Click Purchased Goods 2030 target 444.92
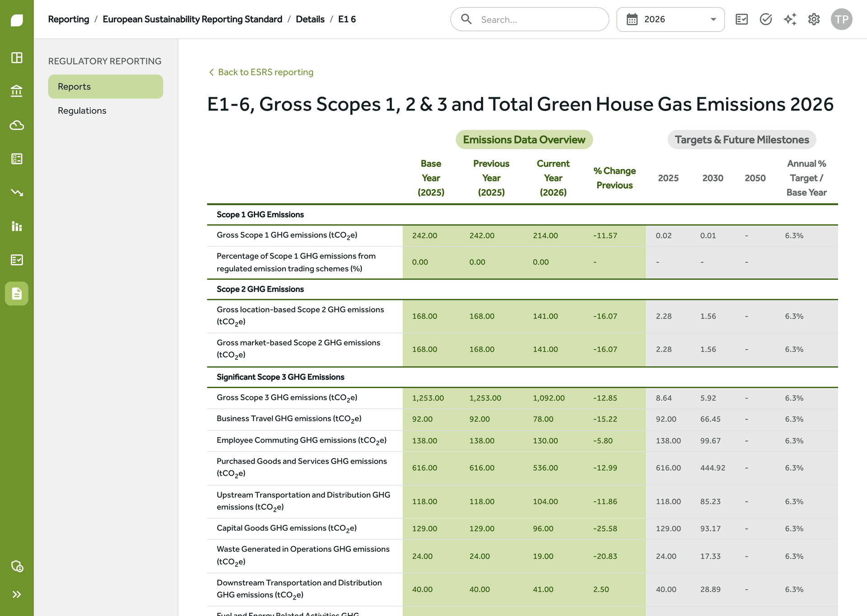Image resolution: width=867 pixels, height=616 pixels. pyautogui.click(x=713, y=468)
